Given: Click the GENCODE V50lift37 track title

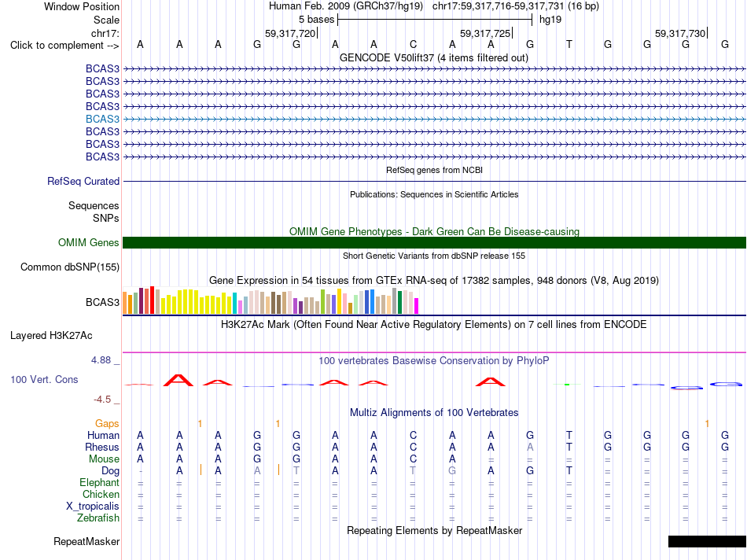Looking at the screenshot, I should click(434, 58).
